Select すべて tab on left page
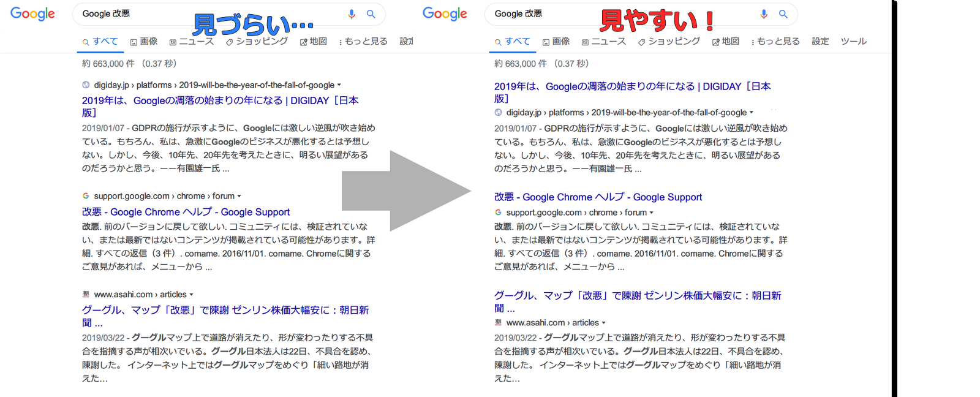 click(x=100, y=42)
